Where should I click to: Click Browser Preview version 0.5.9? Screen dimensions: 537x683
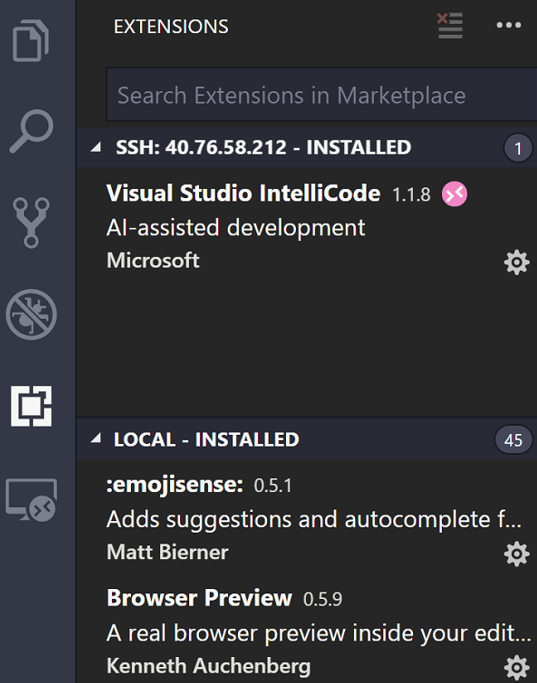pos(323,599)
